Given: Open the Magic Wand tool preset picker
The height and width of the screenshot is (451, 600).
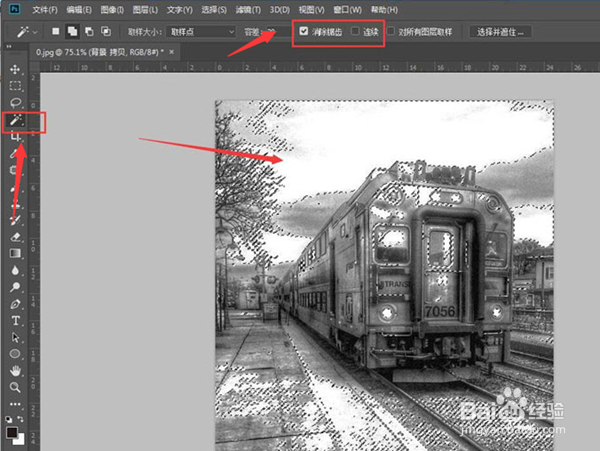Looking at the screenshot, I should click(x=27, y=32).
